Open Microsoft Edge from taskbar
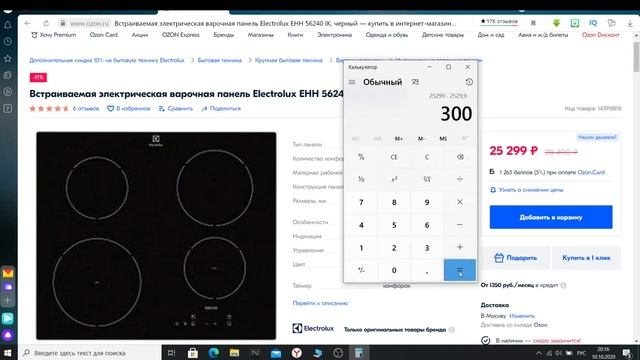The width and height of the screenshot is (640, 360). [213, 353]
